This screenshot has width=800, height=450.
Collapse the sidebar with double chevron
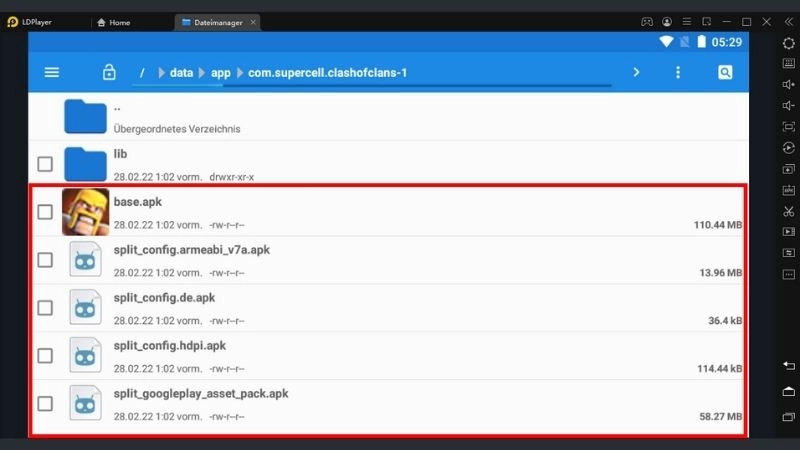[789, 22]
